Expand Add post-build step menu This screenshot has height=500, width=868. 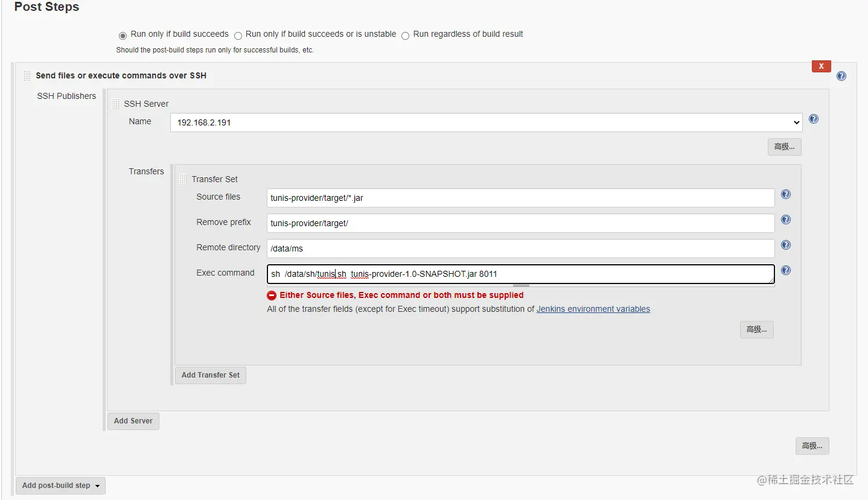coord(60,486)
